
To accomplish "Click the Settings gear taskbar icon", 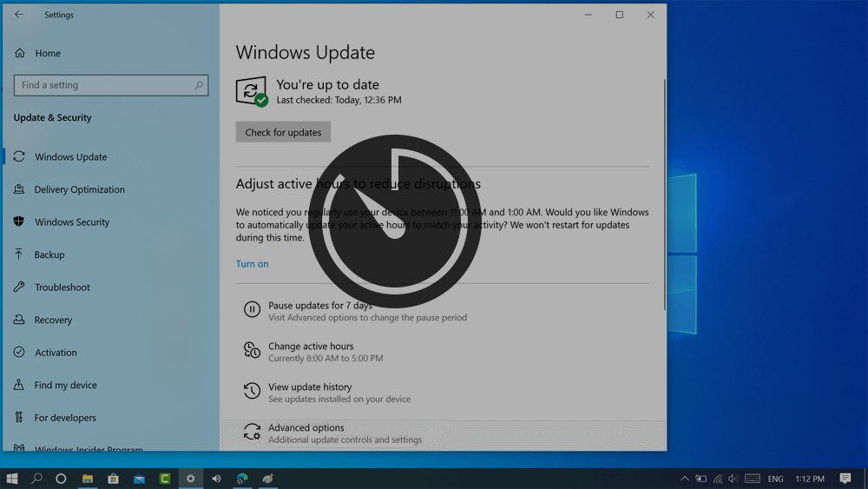I will (190, 479).
